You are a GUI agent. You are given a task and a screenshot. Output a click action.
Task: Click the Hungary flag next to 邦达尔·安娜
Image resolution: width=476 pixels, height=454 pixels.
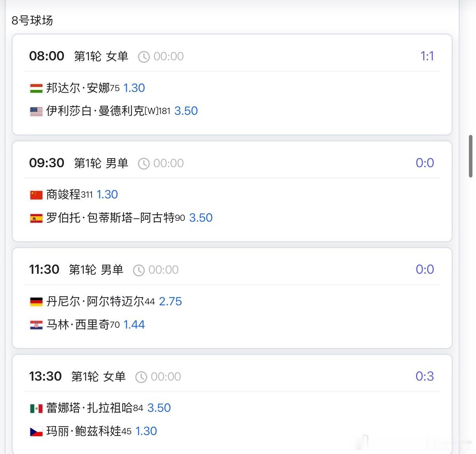click(36, 88)
